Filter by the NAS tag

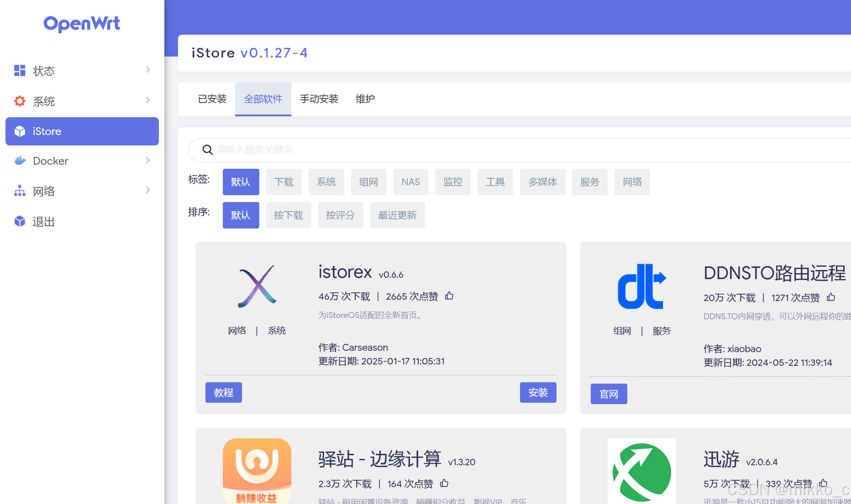411,182
